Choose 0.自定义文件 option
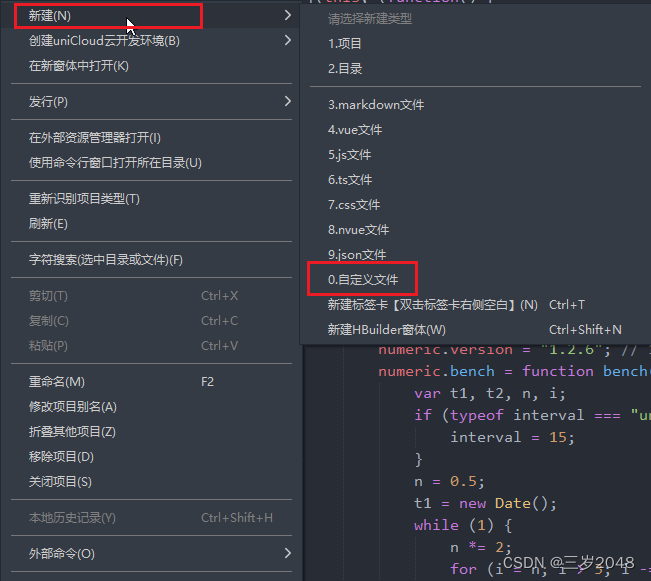Image resolution: width=651 pixels, height=581 pixels. (475, 279)
